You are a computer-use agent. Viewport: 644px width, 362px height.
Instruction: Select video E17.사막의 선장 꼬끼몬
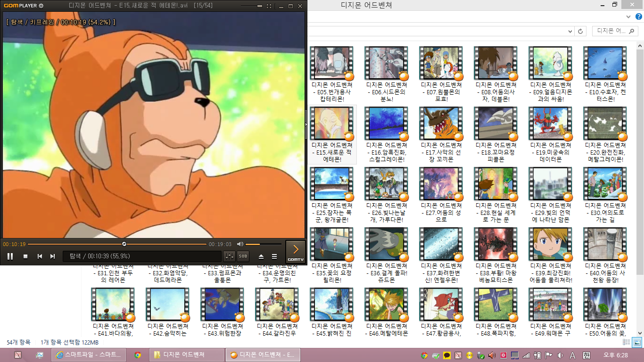click(x=441, y=135)
